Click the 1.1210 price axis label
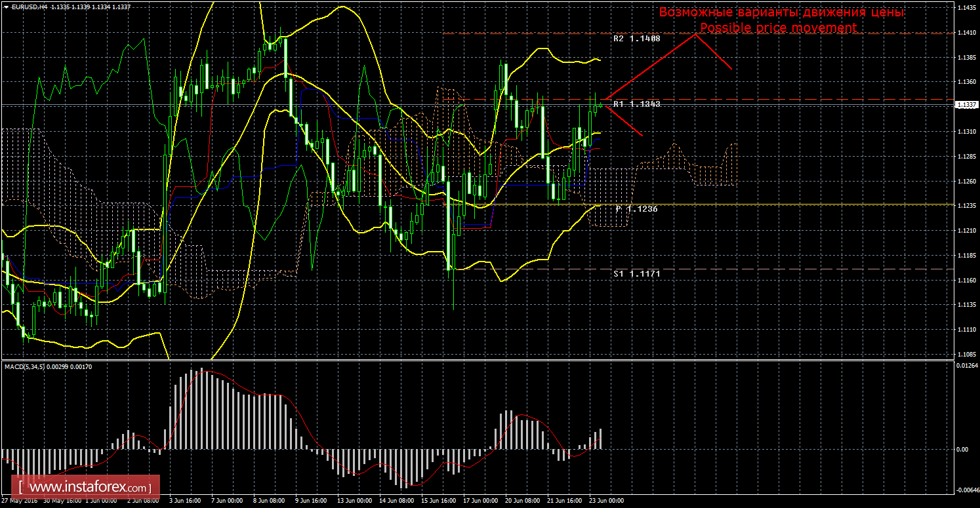 click(968, 231)
